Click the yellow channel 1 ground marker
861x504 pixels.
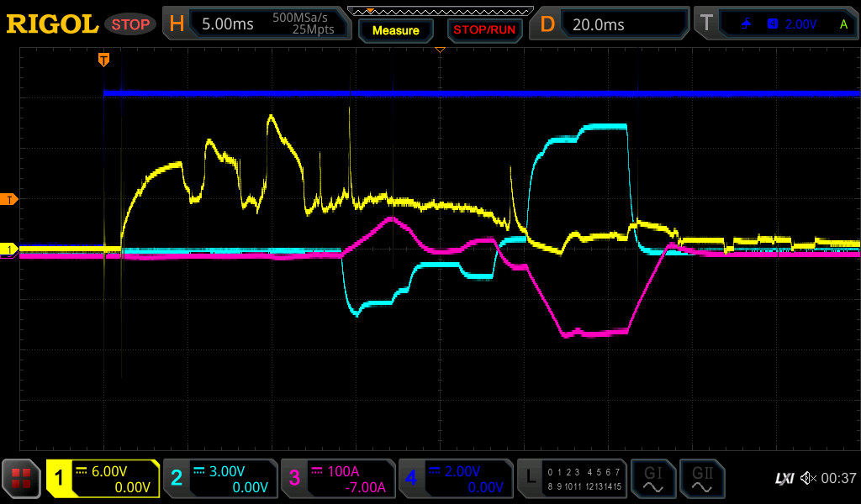pyautogui.click(x=10, y=249)
